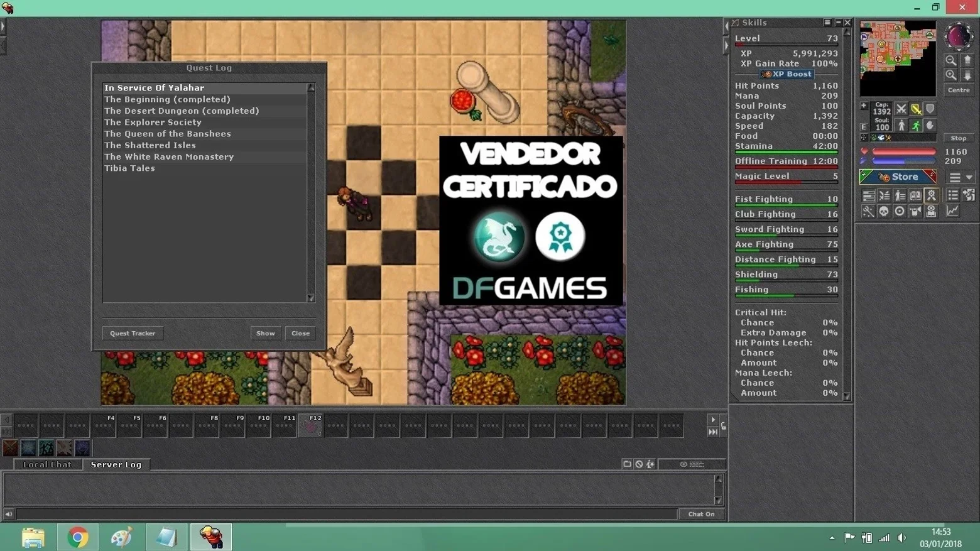980x551 pixels.
Task: Open the in-game Store
Action: [x=898, y=177]
